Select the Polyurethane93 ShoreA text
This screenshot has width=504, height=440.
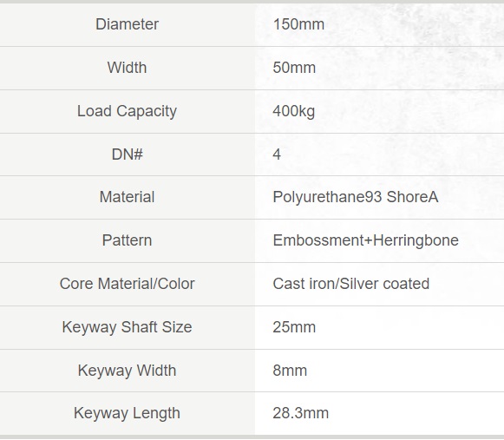pos(356,197)
